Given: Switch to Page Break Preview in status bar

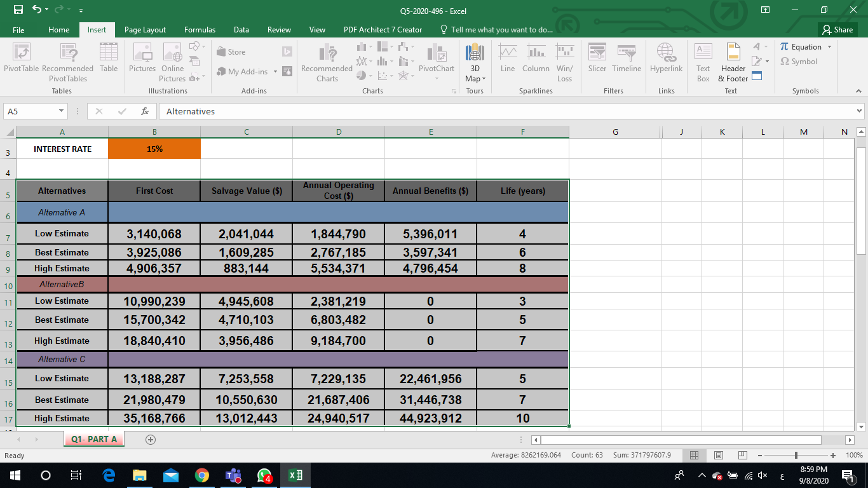Looking at the screenshot, I should (x=742, y=455).
